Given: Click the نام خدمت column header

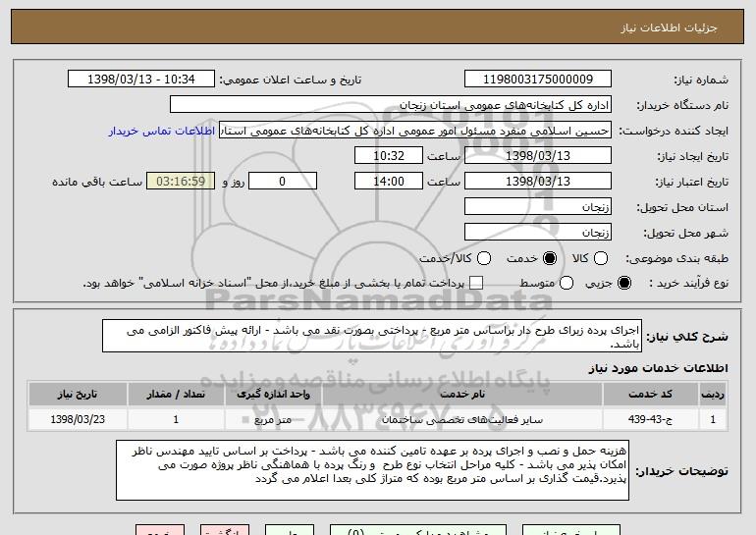Looking at the screenshot, I should coord(461,395).
